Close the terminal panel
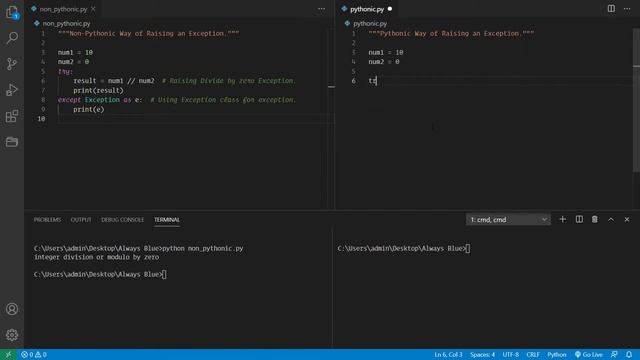 point(627,219)
